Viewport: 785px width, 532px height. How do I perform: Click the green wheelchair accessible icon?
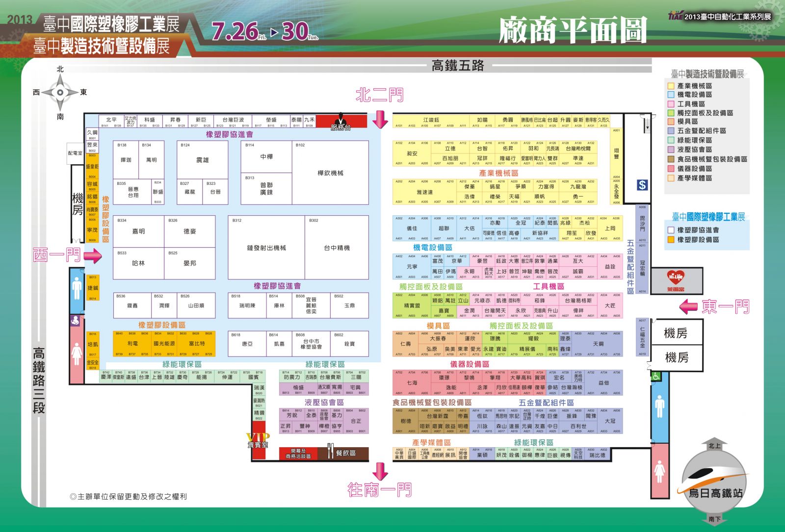[x=655, y=376]
